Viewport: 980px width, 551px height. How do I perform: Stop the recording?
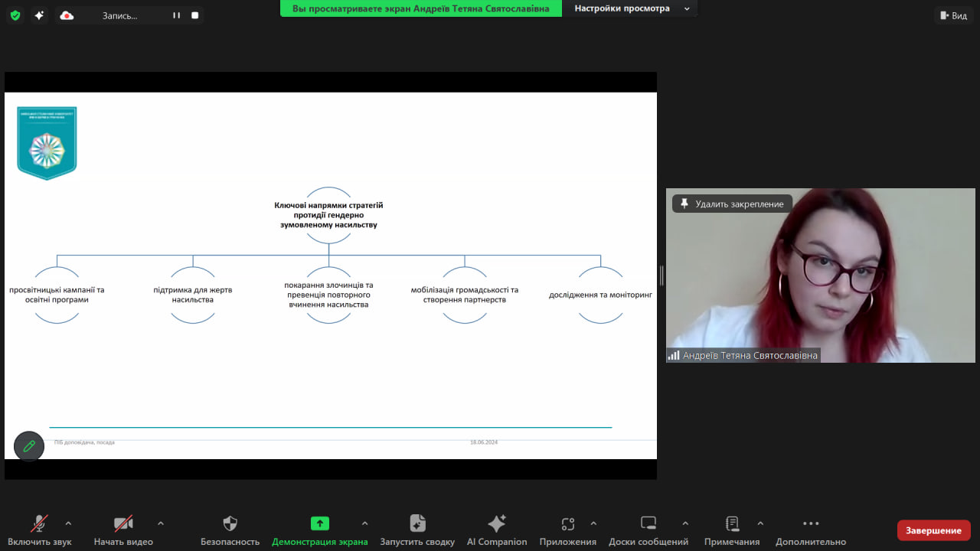[x=195, y=15]
